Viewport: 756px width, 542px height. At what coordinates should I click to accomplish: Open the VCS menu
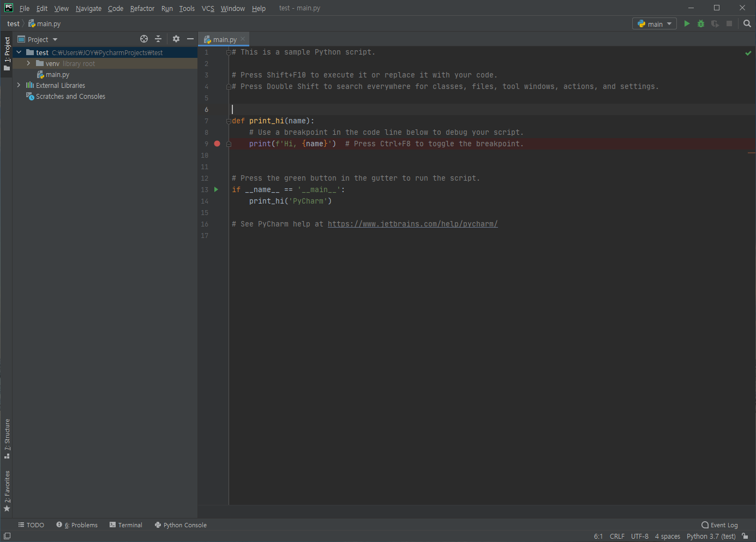pyautogui.click(x=208, y=8)
